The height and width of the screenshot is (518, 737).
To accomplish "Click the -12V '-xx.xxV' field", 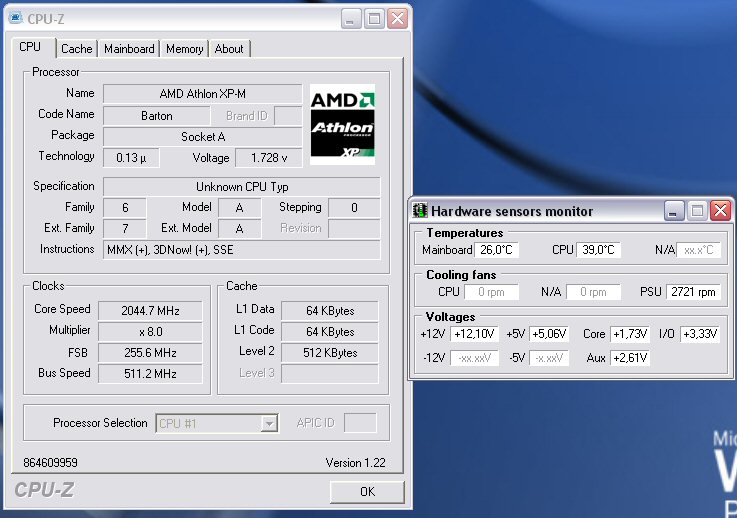I will (474, 358).
